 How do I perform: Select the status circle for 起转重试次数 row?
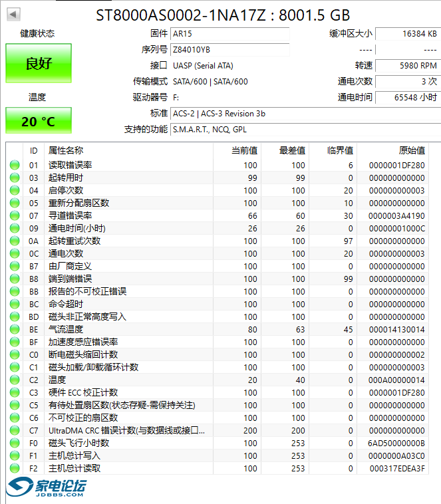point(15,241)
